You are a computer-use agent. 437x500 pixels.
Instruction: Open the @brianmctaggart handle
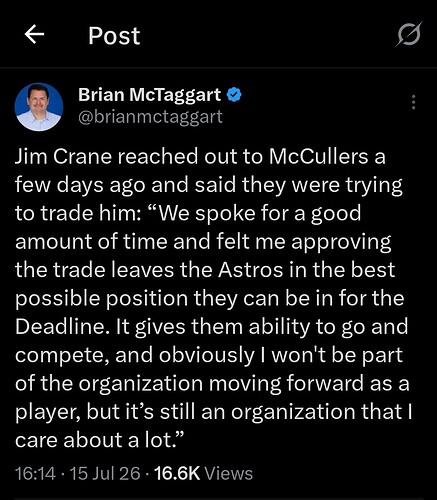[x=150, y=117]
